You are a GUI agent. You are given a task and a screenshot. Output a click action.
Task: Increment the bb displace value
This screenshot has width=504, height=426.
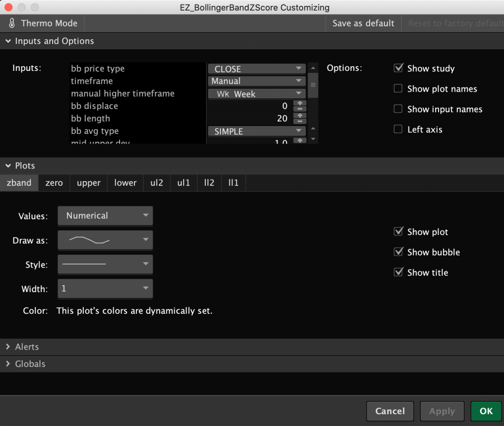tap(300, 103)
